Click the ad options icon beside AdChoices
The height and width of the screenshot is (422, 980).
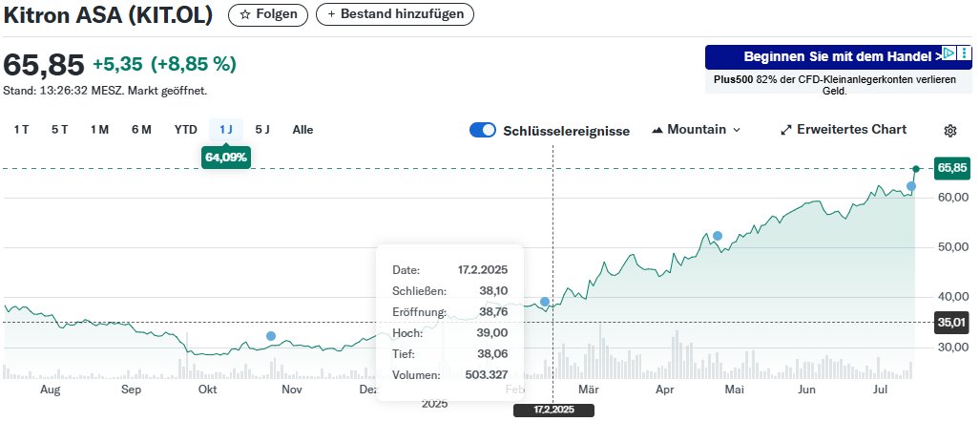coord(965,53)
